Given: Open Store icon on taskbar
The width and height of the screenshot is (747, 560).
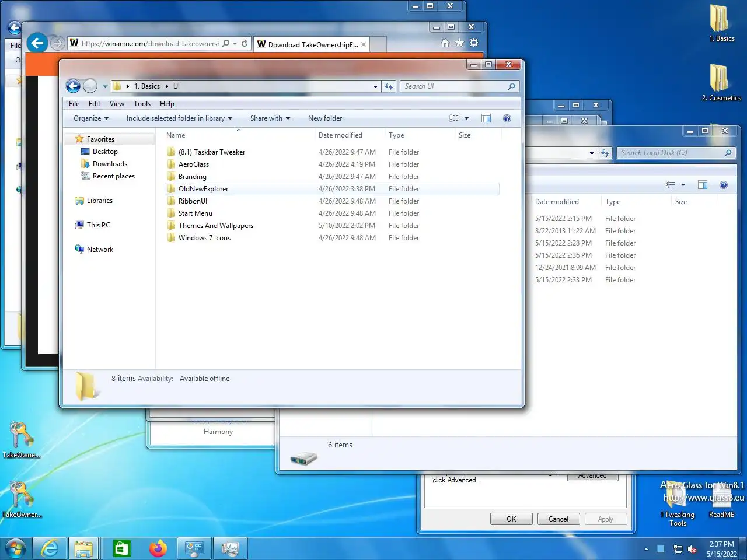Looking at the screenshot, I should click(121, 548).
